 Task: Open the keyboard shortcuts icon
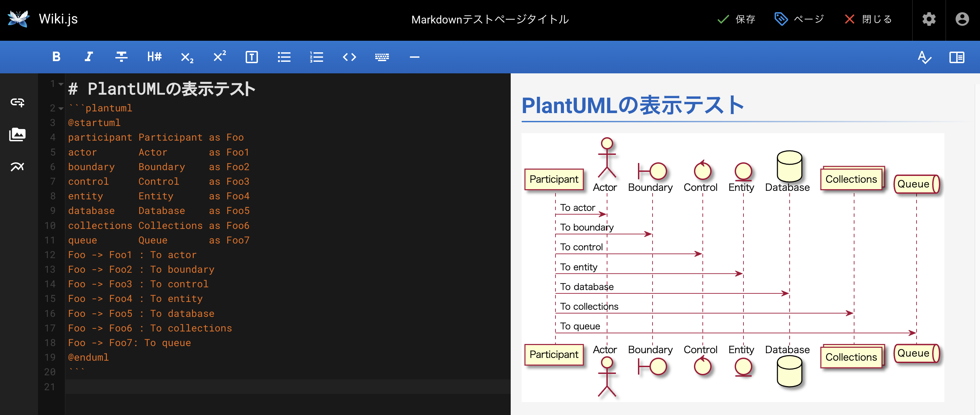pos(382,57)
